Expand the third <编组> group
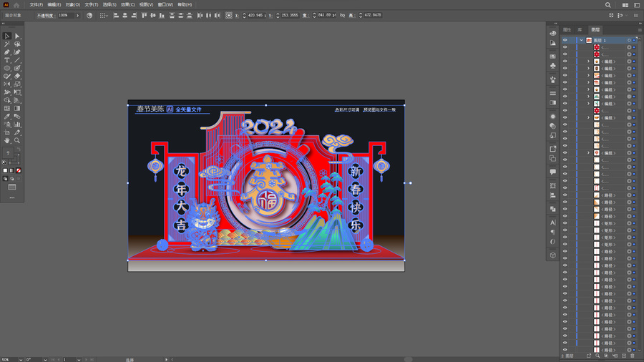Image resolution: width=644 pixels, height=362 pixels. [x=588, y=76]
